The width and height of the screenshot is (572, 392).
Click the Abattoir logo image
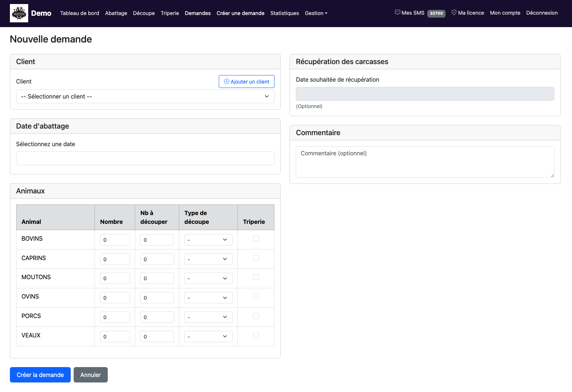pyautogui.click(x=19, y=14)
